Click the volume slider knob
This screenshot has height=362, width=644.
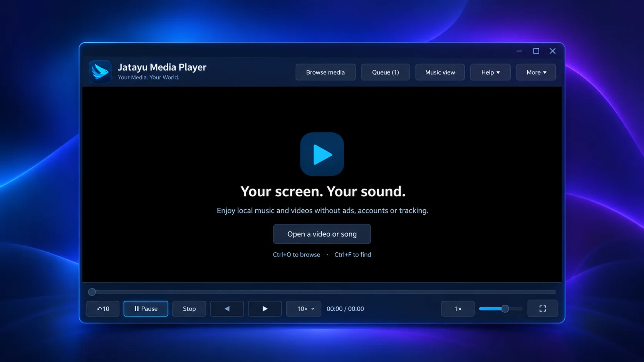(x=505, y=309)
